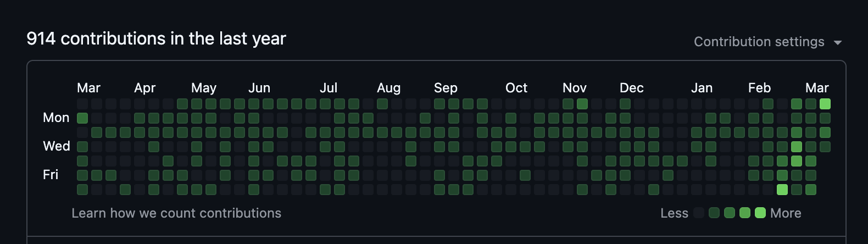Image resolution: width=868 pixels, height=244 pixels.
Task: Open 'Learn how we count contributions' link
Action: tap(176, 213)
